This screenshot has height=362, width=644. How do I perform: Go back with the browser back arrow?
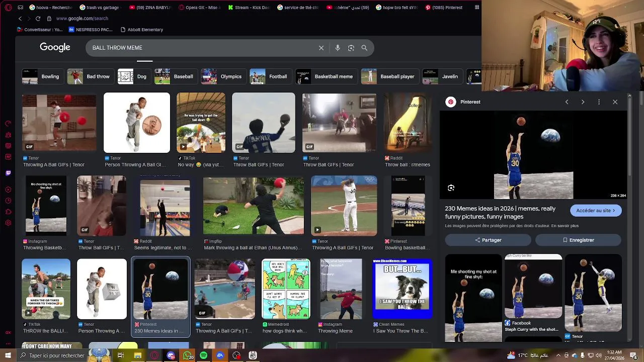pos(20,19)
